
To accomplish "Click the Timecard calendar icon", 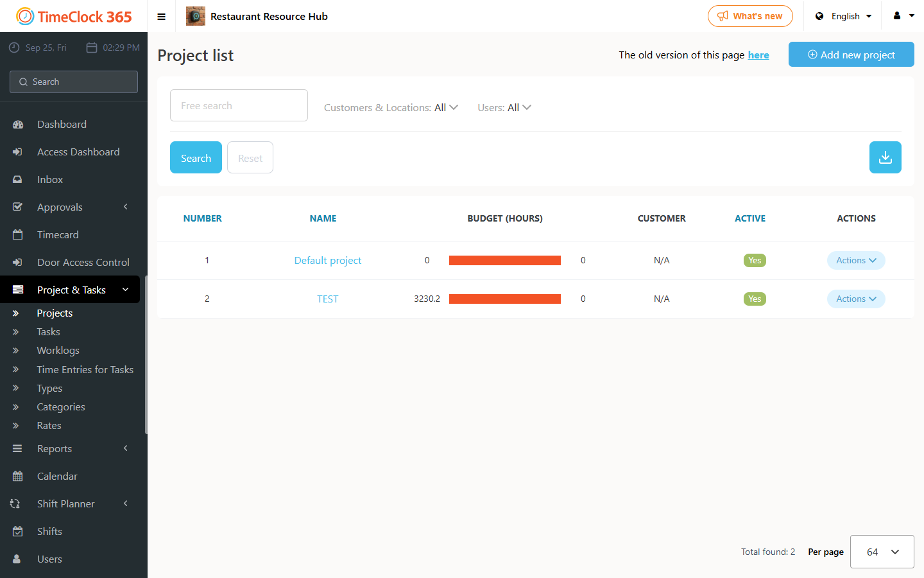I will point(18,235).
